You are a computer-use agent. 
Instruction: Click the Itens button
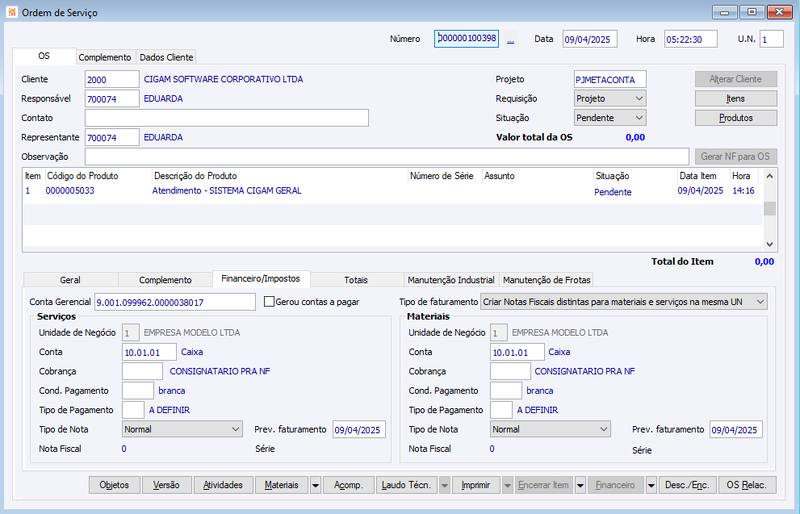point(736,99)
